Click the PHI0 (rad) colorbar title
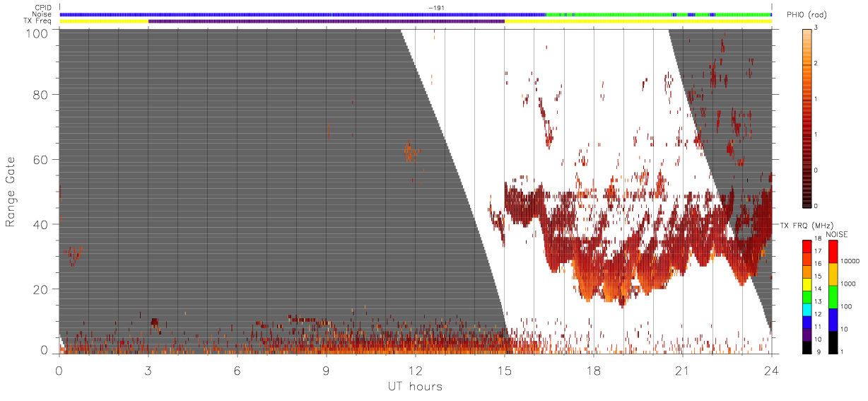868x401 pixels. [x=806, y=15]
